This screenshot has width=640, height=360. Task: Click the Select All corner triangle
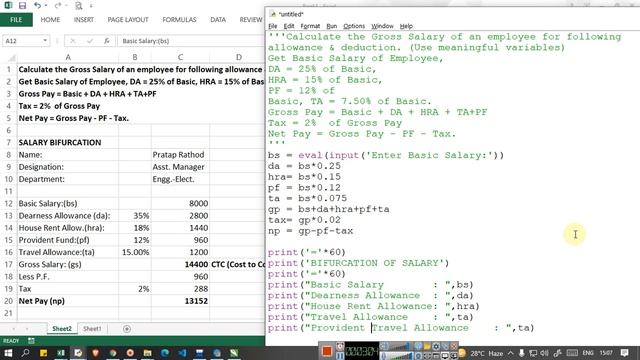(x=12, y=58)
